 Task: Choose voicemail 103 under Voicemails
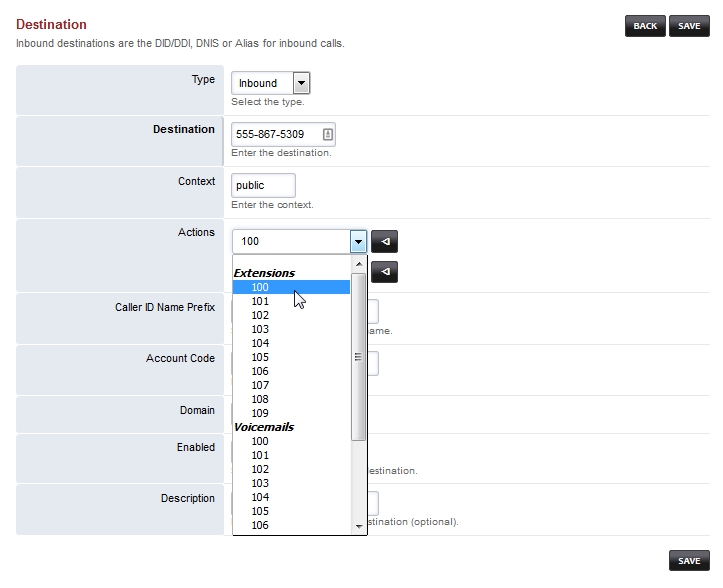click(260, 483)
